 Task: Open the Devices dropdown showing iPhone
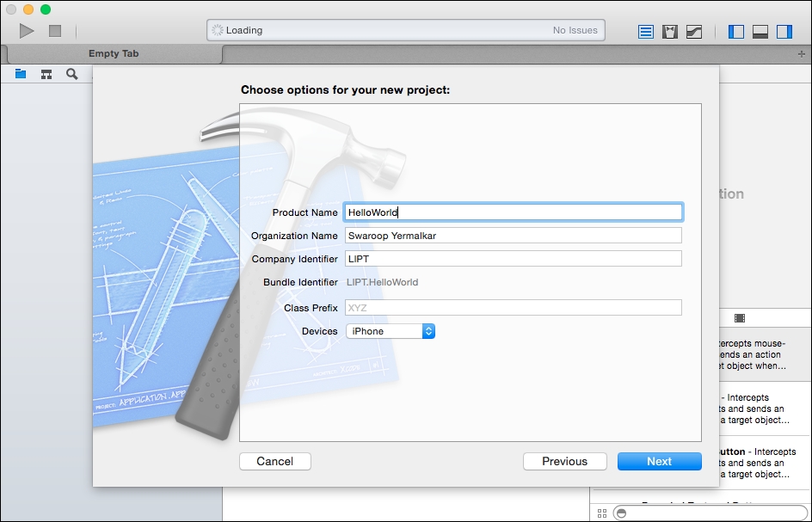click(x=391, y=331)
